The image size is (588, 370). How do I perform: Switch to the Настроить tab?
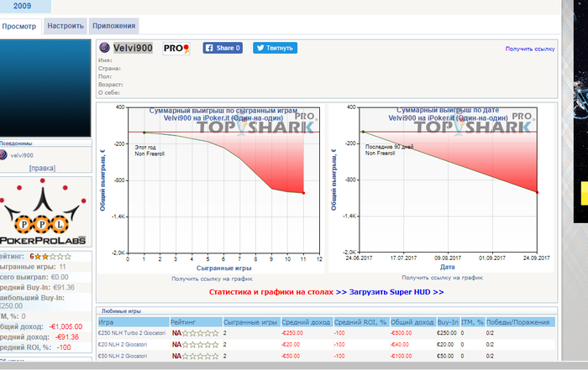coord(66,26)
